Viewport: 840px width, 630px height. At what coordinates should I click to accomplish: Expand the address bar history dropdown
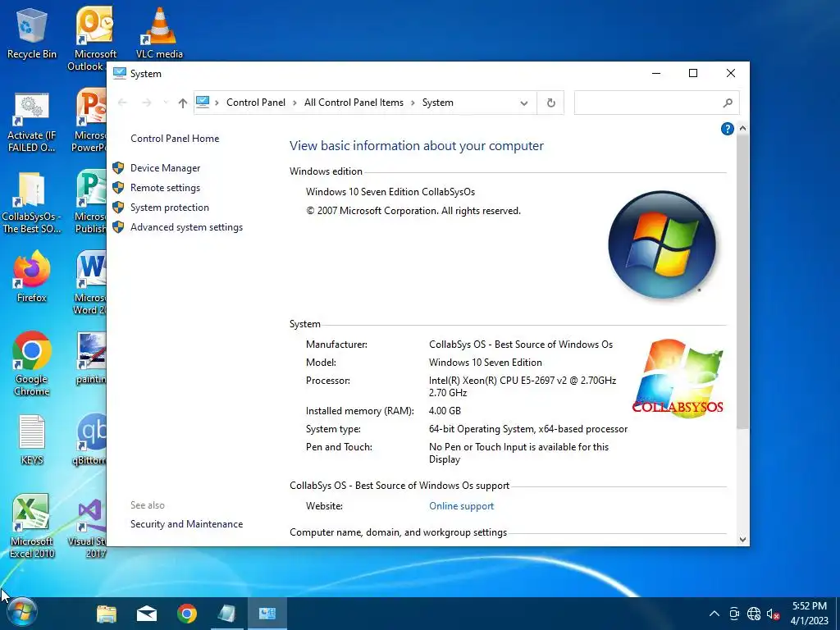tap(524, 103)
